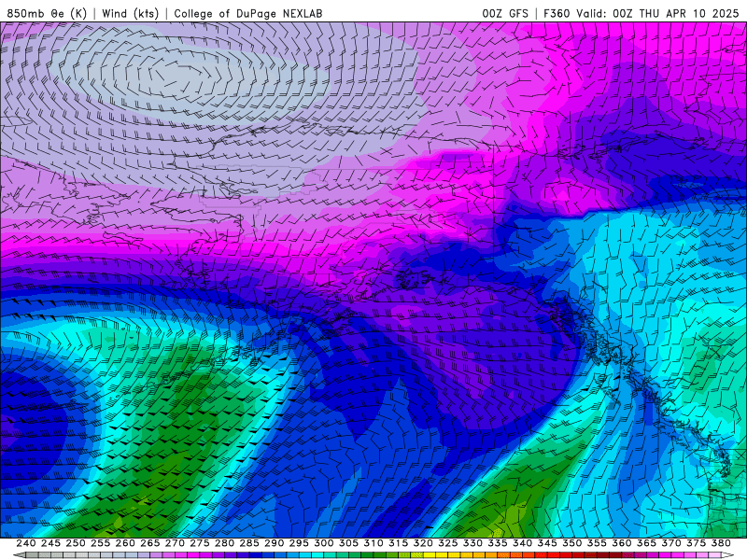The height and width of the screenshot is (560, 747).
Task: Click the 305 value on the color scale
Action: point(348,543)
